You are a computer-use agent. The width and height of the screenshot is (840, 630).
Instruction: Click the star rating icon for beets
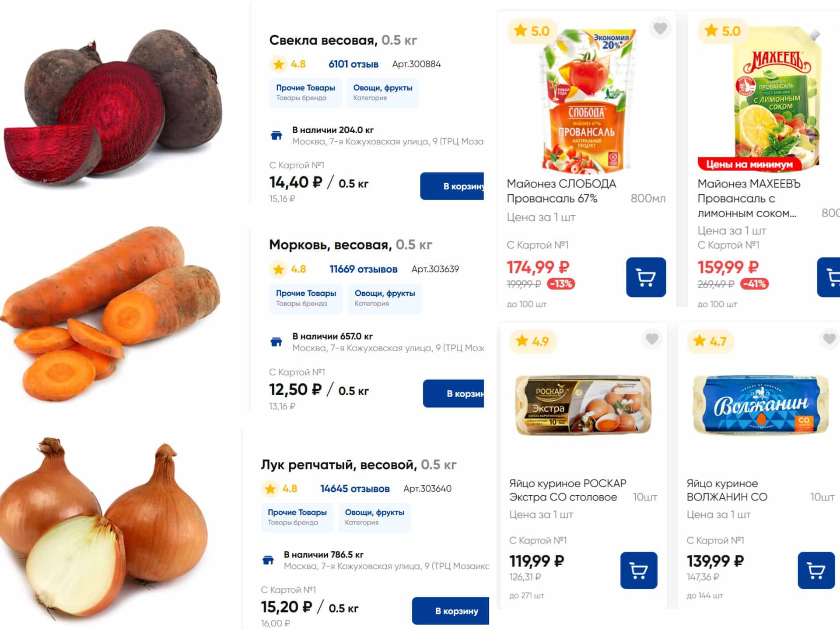pos(279,64)
